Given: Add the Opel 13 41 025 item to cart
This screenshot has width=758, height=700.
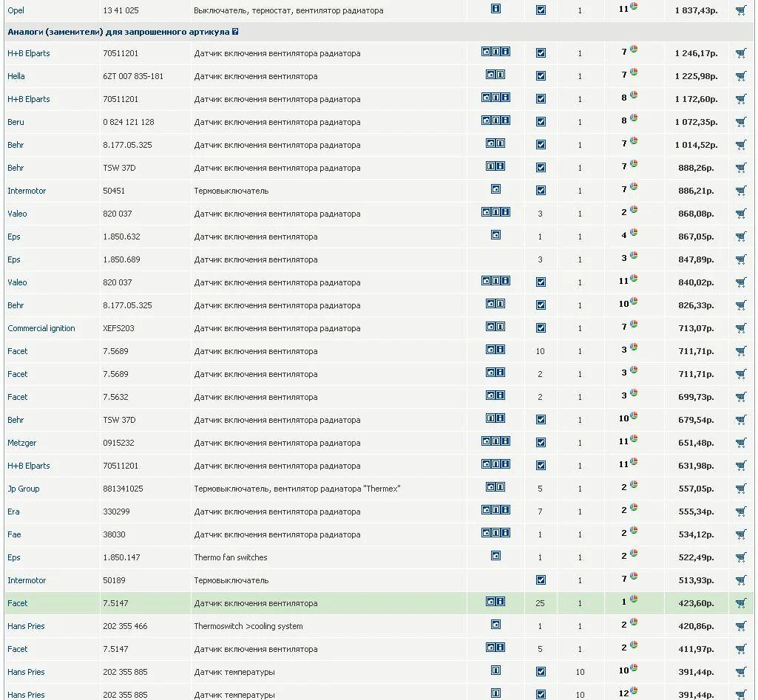Looking at the screenshot, I should pos(740,10).
